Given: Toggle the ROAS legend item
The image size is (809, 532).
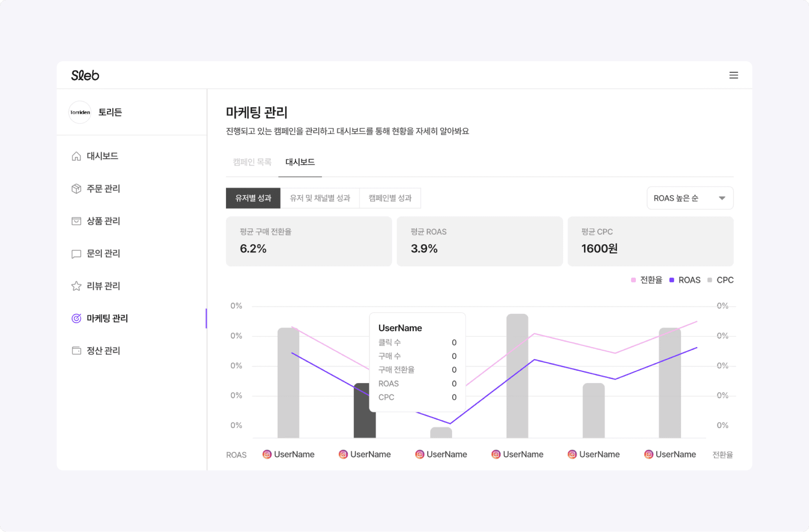Looking at the screenshot, I should pos(685,280).
